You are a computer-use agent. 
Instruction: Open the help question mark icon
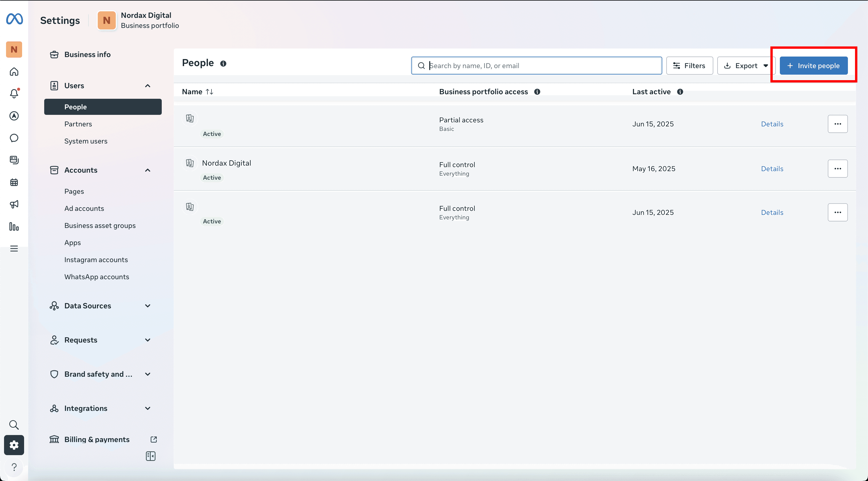coord(14,467)
